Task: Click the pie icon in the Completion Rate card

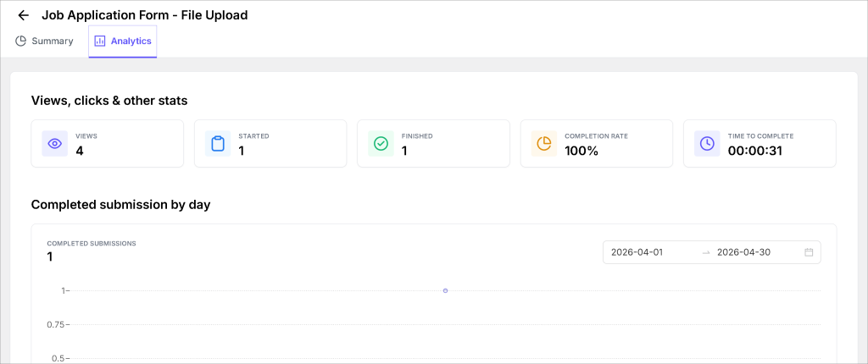Action: click(544, 144)
